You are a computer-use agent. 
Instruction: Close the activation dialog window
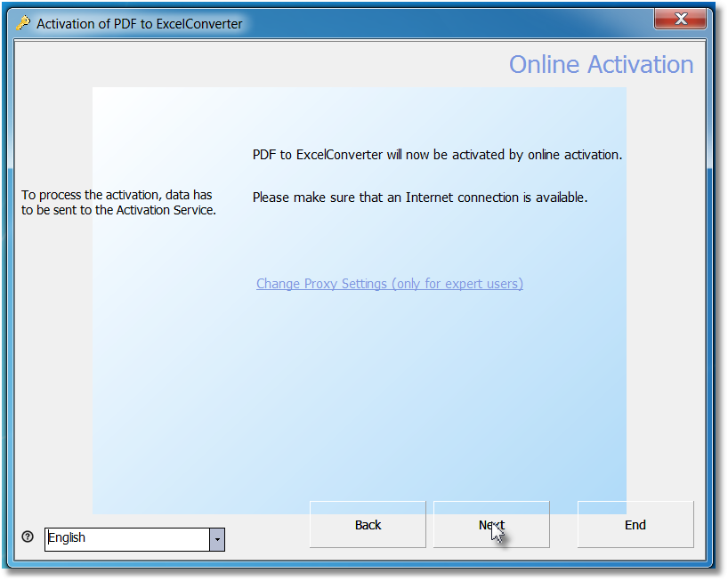click(x=680, y=19)
